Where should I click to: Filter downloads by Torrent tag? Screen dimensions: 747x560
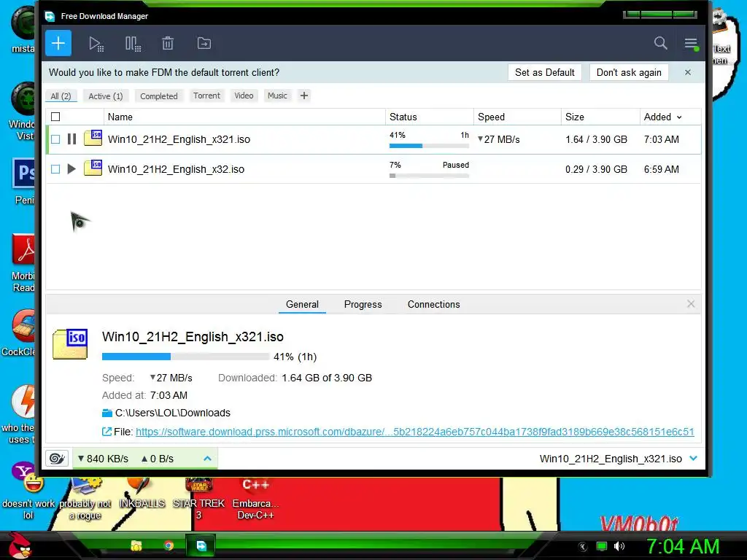tap(206, 96)
